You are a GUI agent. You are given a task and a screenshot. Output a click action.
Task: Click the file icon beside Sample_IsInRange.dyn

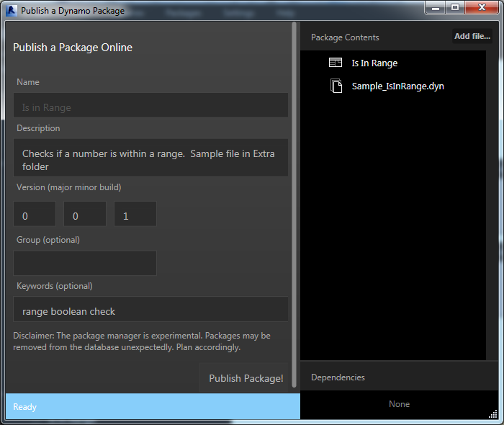(x=336, y=86)
